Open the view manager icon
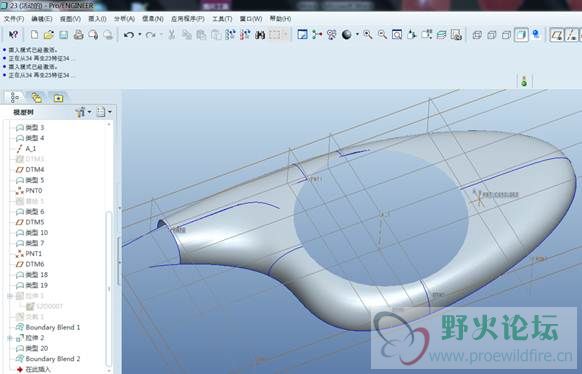Viewport: 582px width, 374px height. point(456,35)
